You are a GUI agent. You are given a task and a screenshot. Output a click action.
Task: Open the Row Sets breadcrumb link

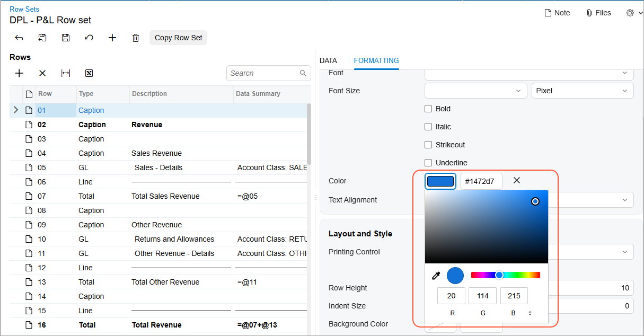coord(24,9)
